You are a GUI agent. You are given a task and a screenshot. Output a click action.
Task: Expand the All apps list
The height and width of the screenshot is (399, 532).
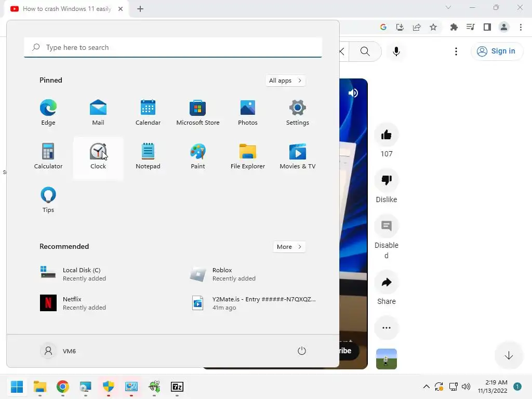tap(285, 81)
